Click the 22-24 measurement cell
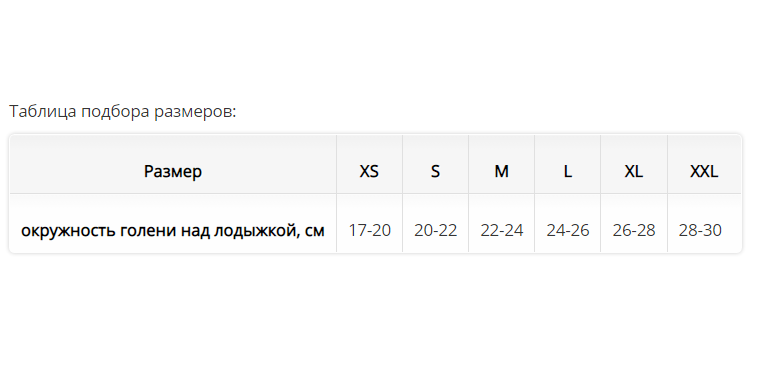Screen dimensions: 765x382 (x=502, y=230)
